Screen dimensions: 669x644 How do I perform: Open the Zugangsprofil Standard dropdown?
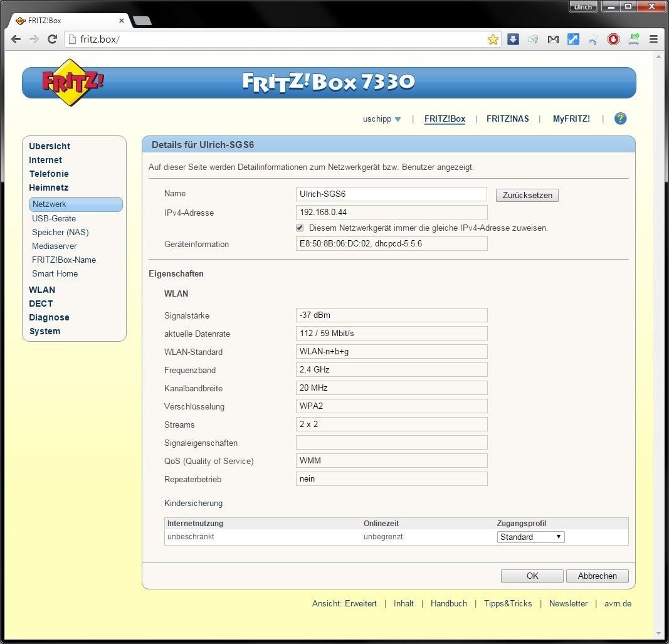click(x=531, y=537)
